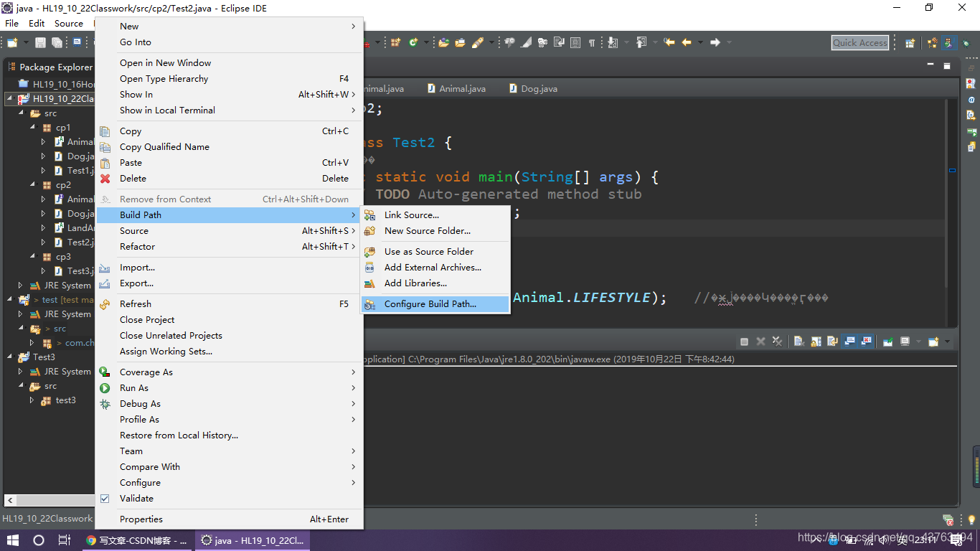The image size is (980, 551).
Task: Switch to the Dog.java editor tab
Action: coord(533,89)
